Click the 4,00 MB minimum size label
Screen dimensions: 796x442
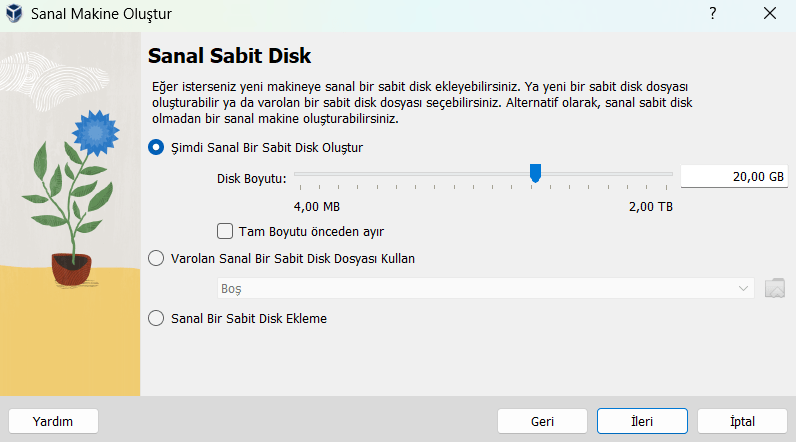coord(317,206)
